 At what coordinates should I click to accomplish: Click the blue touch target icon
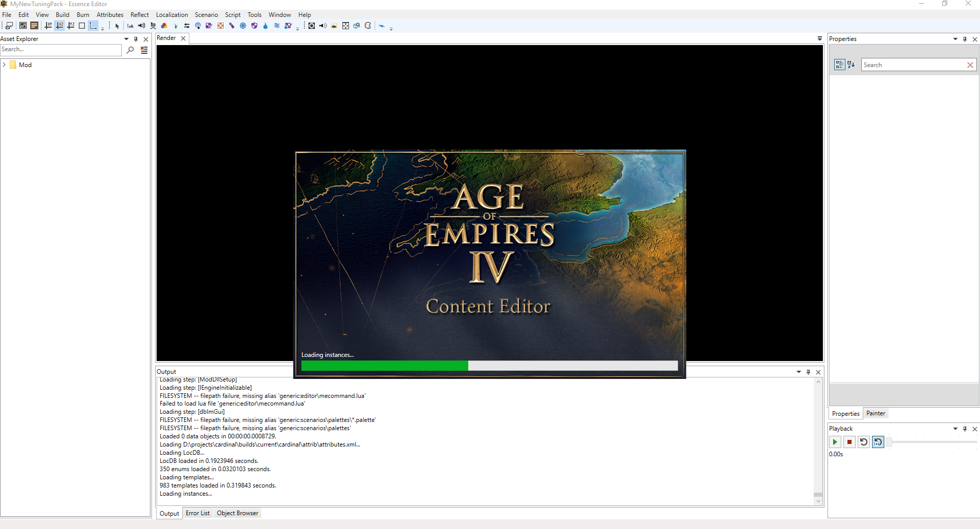click(x=198, y=26)
